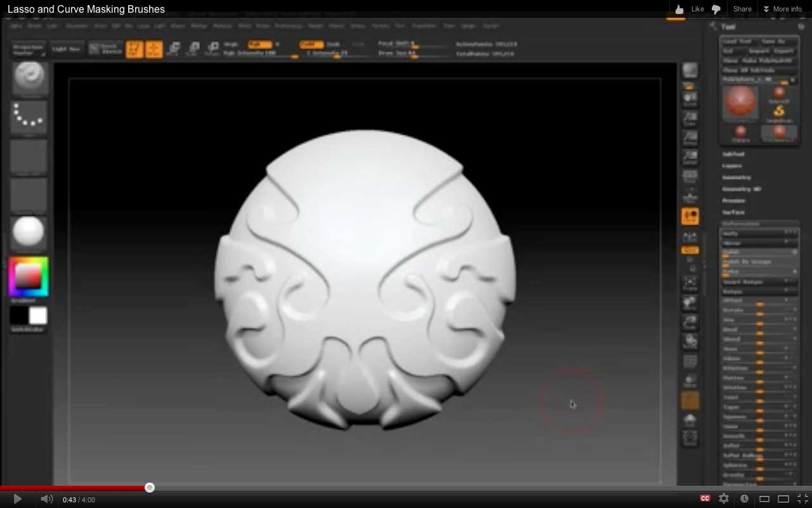Open the Quick Sketch tool
This screenshot has width=812, height=508.
105,49
